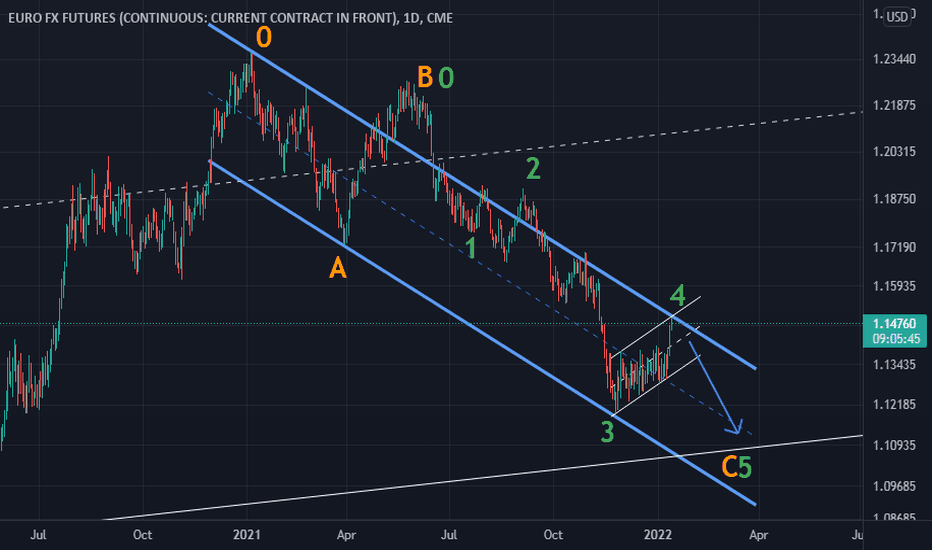Click the 1.15935 price axis label
Image resolution: width=932 pixels, height=550 pixels.
895,286
